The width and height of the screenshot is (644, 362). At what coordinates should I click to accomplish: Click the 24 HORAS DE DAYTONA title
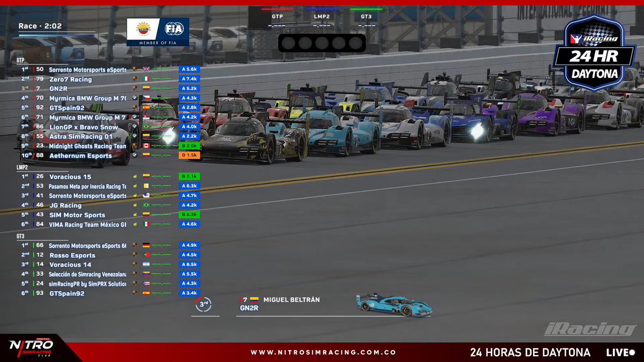click(530, 352)
